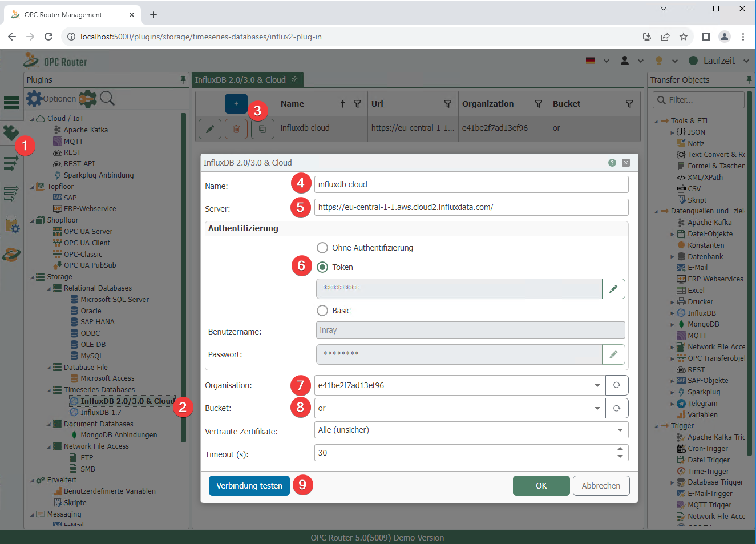
Task: Filter the Bucket column
Action: coord(629,104)
